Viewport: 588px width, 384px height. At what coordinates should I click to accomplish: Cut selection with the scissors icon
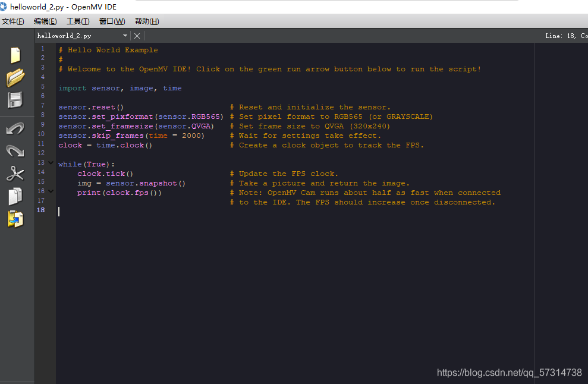[15, 174]
